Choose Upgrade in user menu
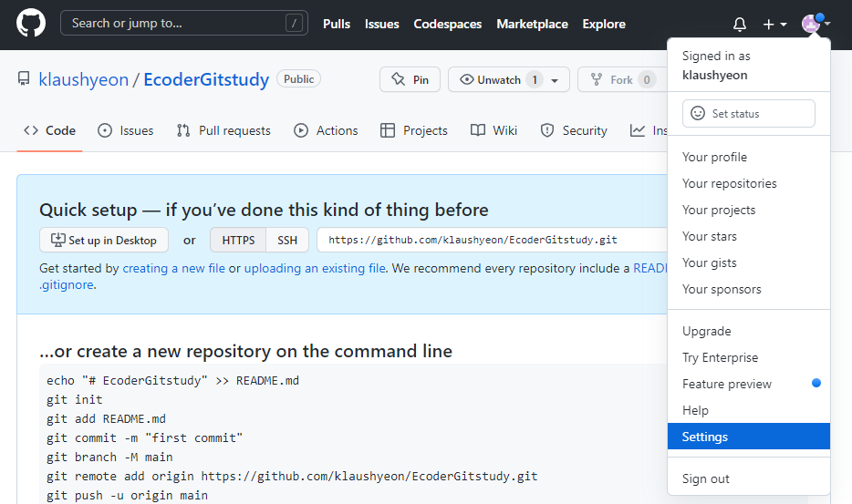Screen dimensions: 852x504 tap(748, 332)
